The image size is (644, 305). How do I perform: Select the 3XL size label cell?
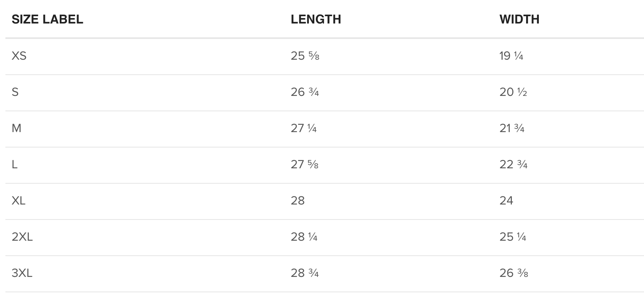[x=22, y=273]
